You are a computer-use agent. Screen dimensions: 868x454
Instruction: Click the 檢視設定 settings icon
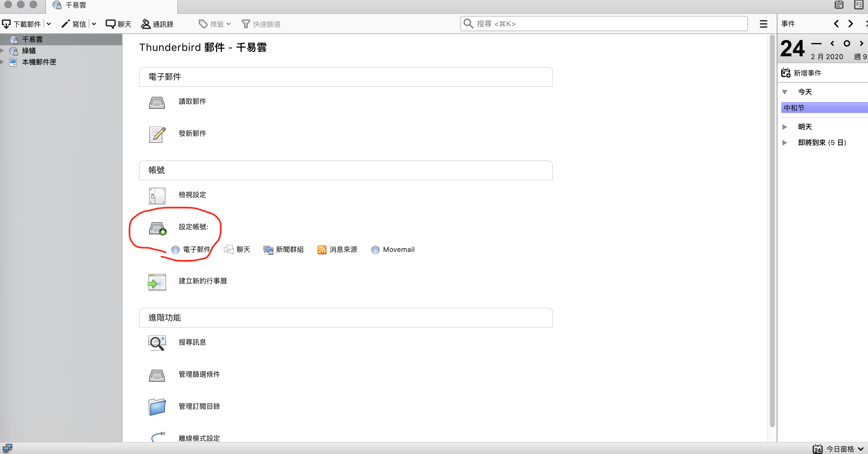[157, 196]
